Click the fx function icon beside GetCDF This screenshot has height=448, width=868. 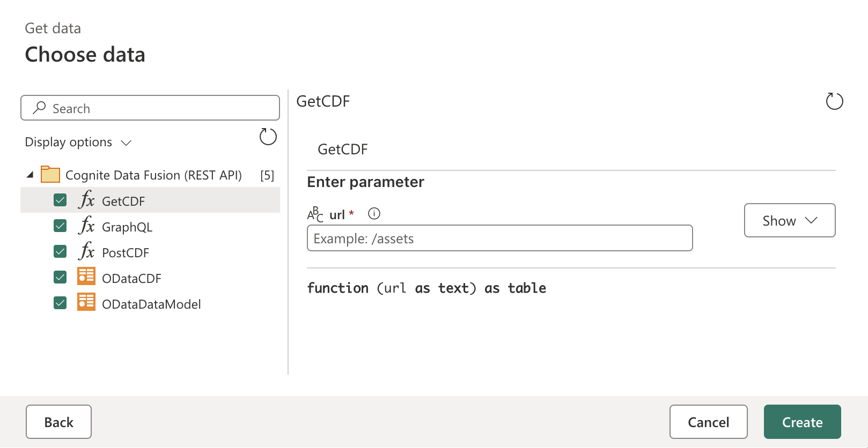pyautogui.click(x=86, y=200)
